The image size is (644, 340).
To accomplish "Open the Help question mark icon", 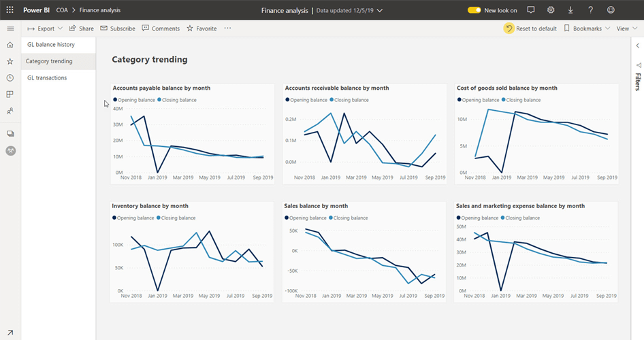I will click(x=590, y=10).
